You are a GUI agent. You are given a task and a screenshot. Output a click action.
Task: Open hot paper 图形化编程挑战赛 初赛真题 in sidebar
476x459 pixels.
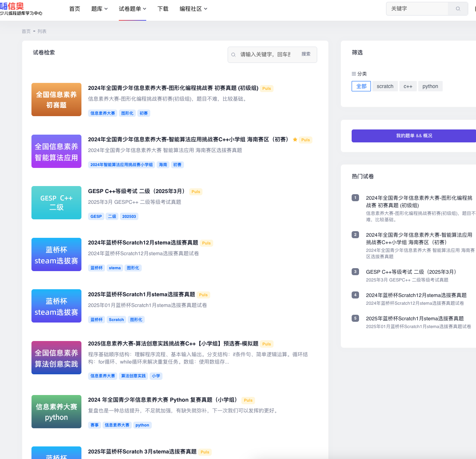tap(419, 202)
